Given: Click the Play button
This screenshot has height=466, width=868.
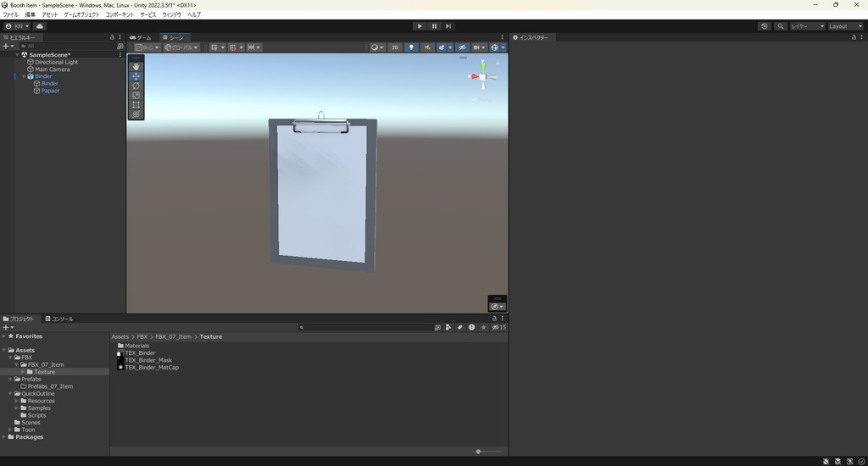Looking at the screenshot, I should [420, 26].
